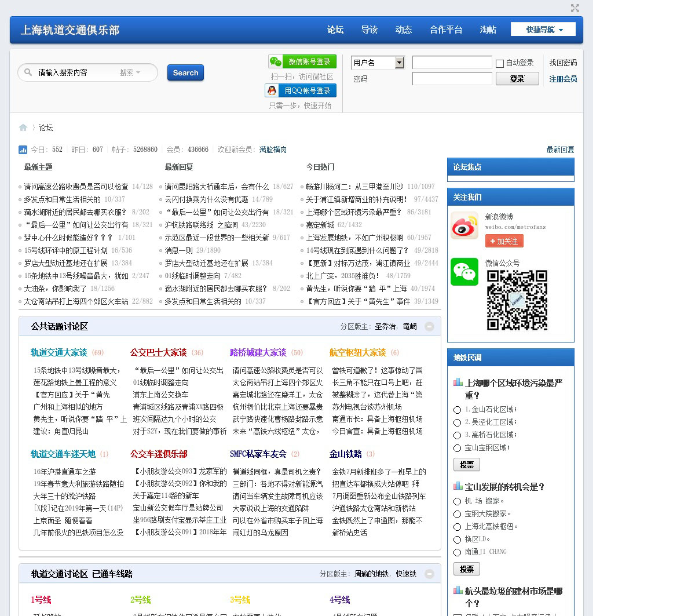Click the home icon in the breadcrumb
Viewport: 695px width, 616px height.
[23, 127]
